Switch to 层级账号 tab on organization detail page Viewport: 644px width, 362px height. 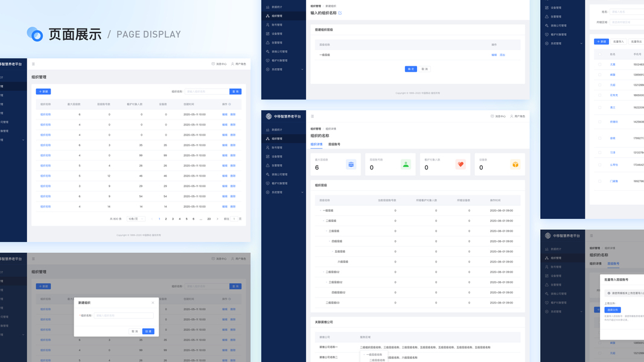334,144
